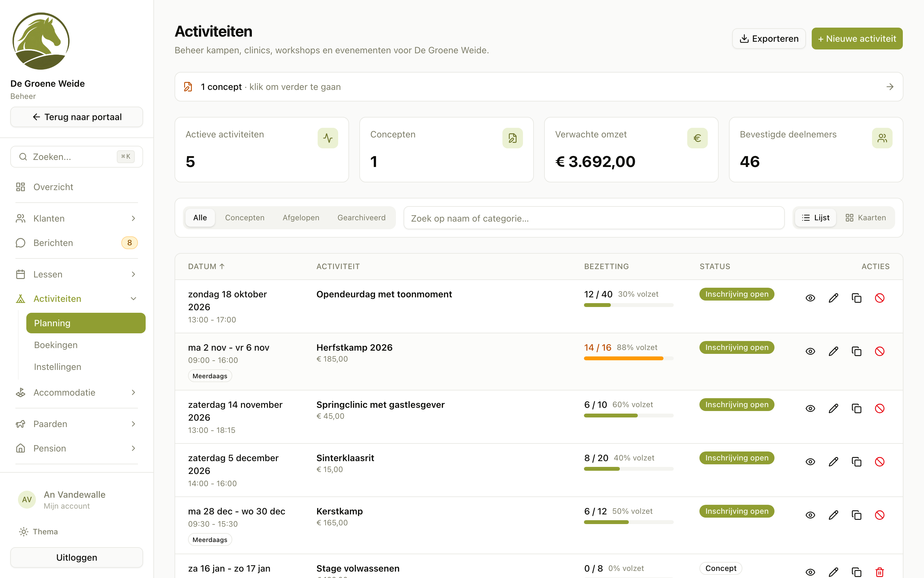Delete the Stage volwassenen concept
The height and width of the screenshot is (578, 924).
[x=880, y=572]
